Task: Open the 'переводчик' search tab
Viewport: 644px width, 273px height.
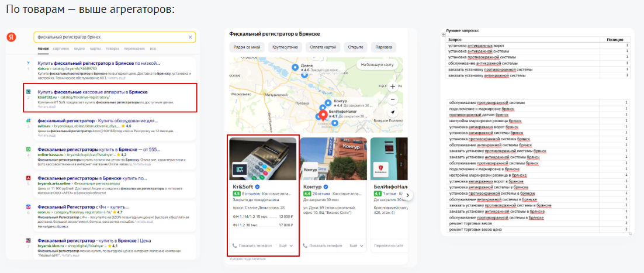Action: 134,49
